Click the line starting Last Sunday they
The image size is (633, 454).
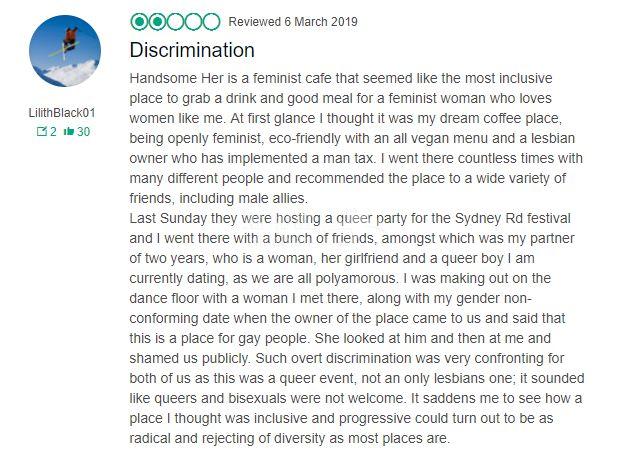tap(350, 218)
